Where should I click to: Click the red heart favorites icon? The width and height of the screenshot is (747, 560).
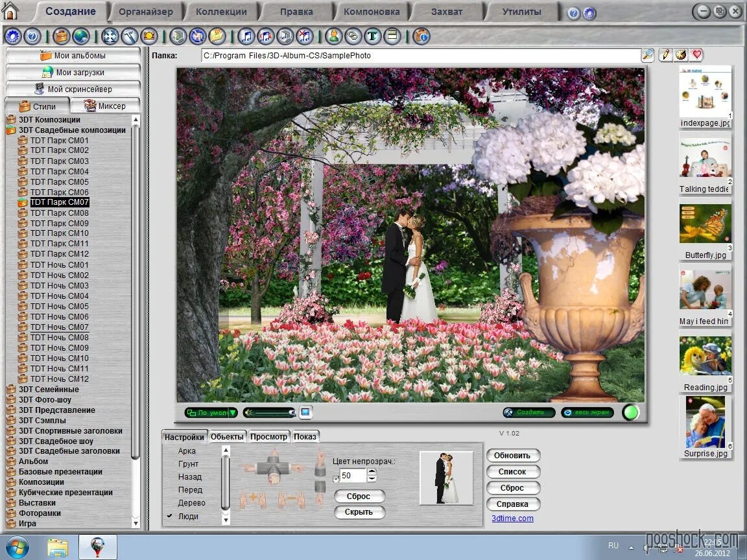(x=696, y=54)
